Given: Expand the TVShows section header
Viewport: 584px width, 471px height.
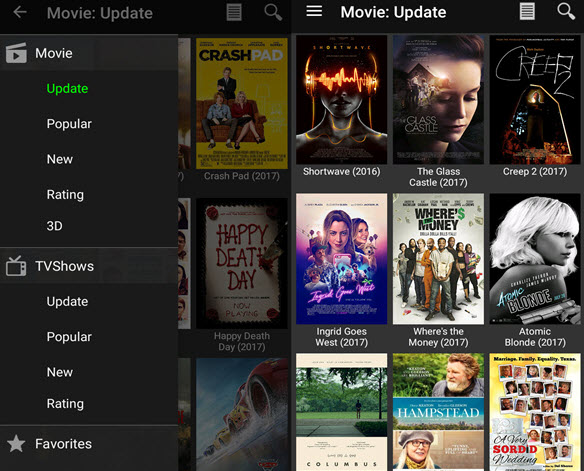Looking at the screenshot, I should click(89, 266).
